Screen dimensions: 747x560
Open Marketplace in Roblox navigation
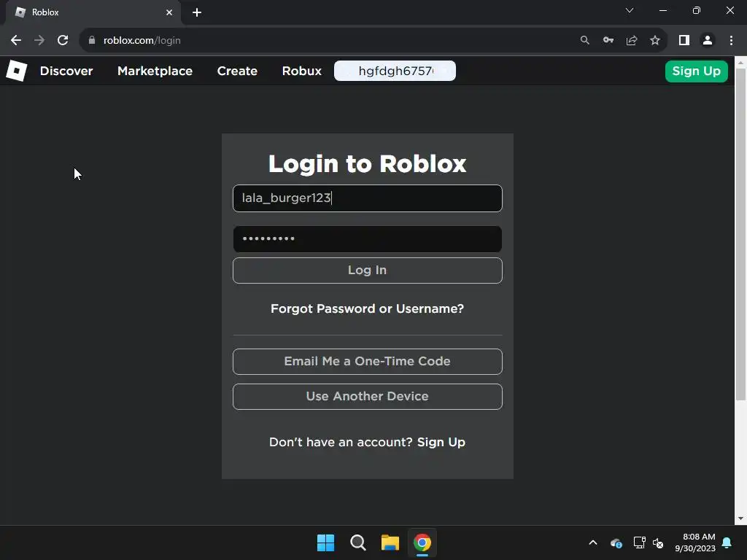pyautogui.click(x=155, y=71)
